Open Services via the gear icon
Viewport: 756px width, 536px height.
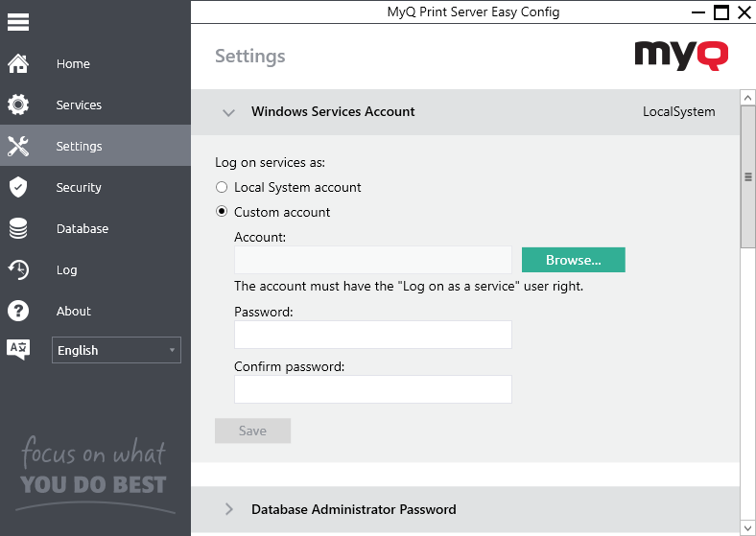18,105
